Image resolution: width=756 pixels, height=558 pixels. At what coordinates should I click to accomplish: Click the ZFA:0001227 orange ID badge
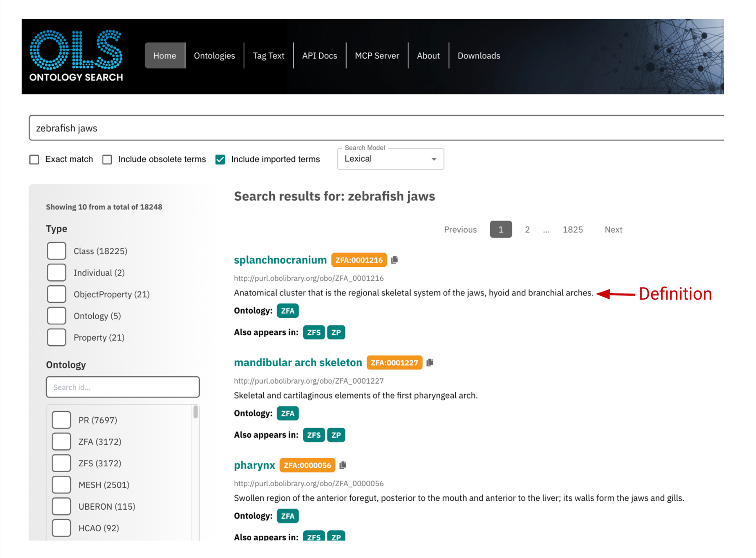click(x=394, y=363)
